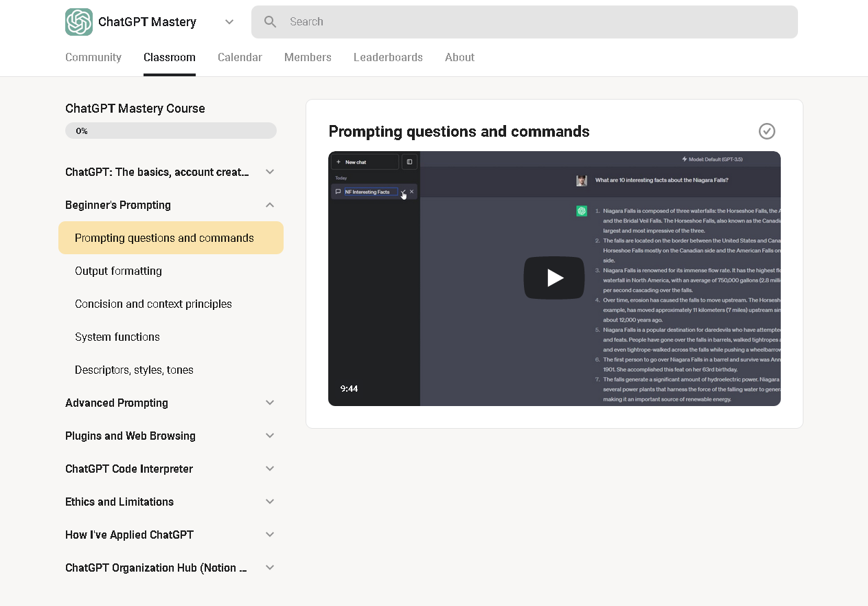Play the lesson video
Screen dimensions: 868x606
pos(554,278)
